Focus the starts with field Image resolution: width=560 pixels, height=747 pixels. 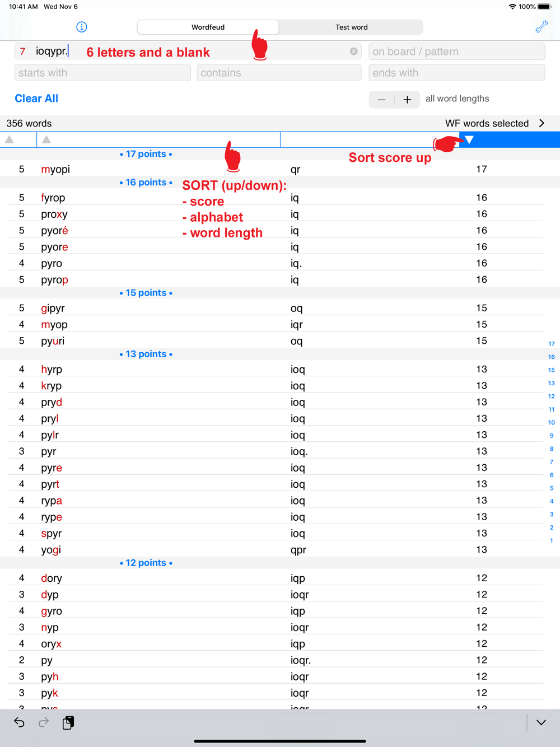point(102,73)
